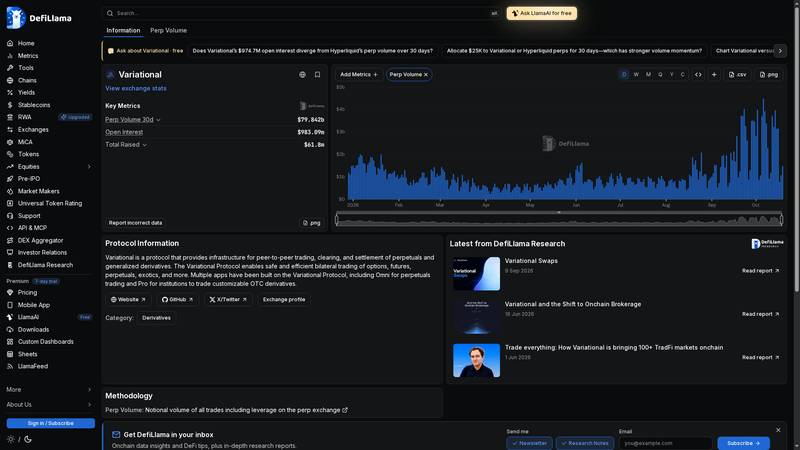Open the GitHub link
This screenshot has height=450, width=800.
coord(177,300)
